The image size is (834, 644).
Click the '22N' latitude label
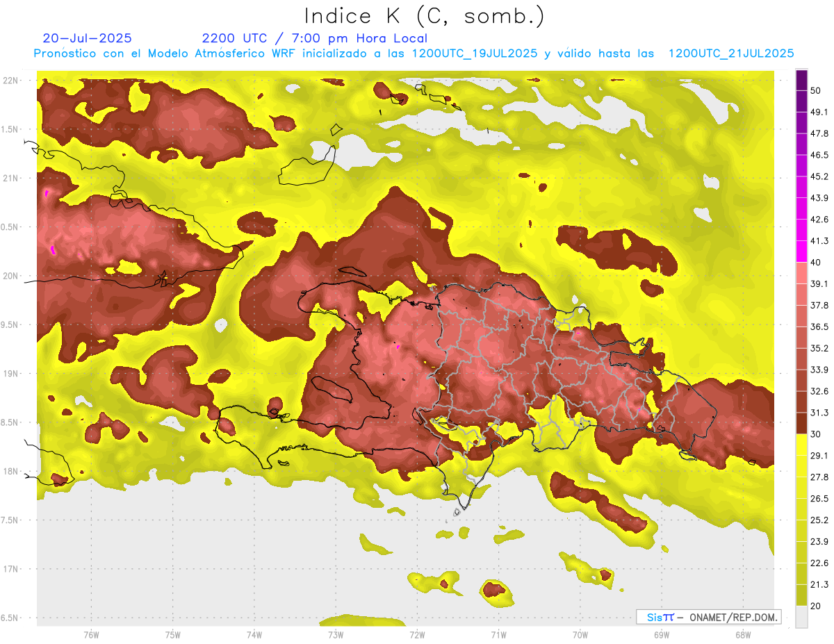pyautogui.click(x=10, y=80)
